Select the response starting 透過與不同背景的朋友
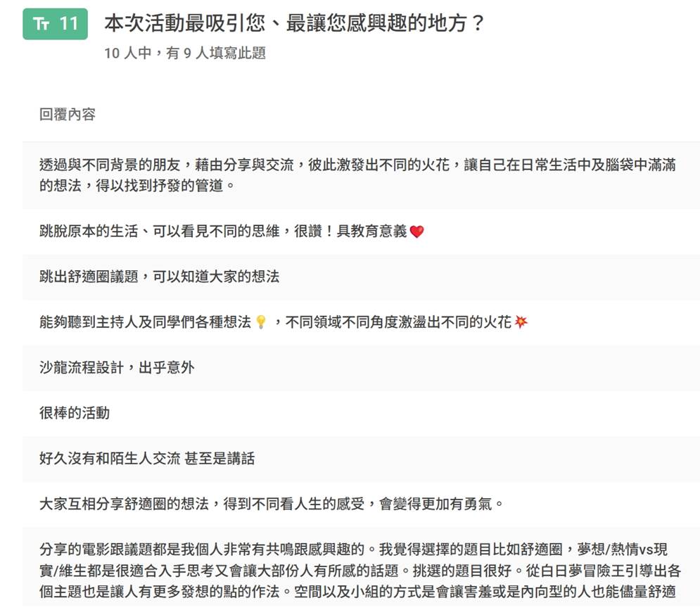The width and height of the screenshot is (700, 610). point(357,165)
